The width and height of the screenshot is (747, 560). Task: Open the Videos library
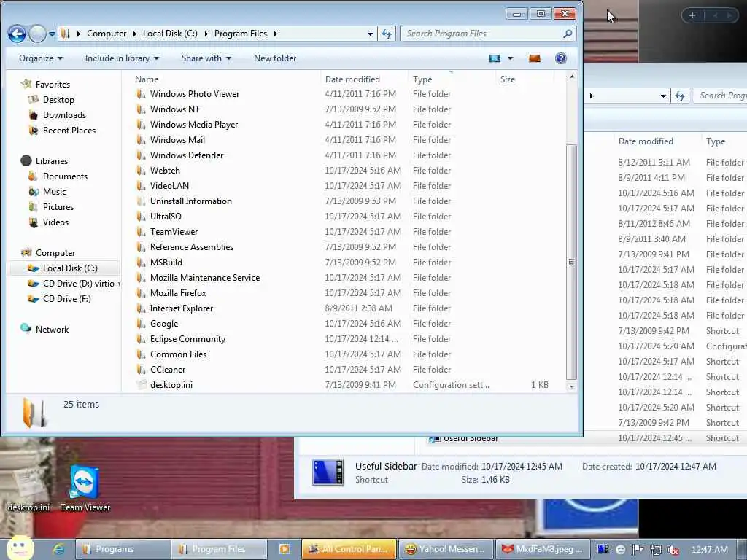(55, 222)
